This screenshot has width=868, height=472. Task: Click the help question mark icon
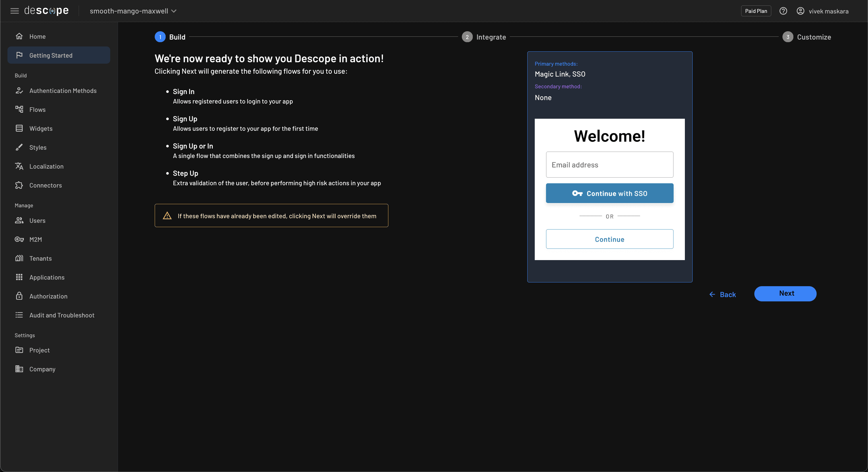[x=783, y=11]
